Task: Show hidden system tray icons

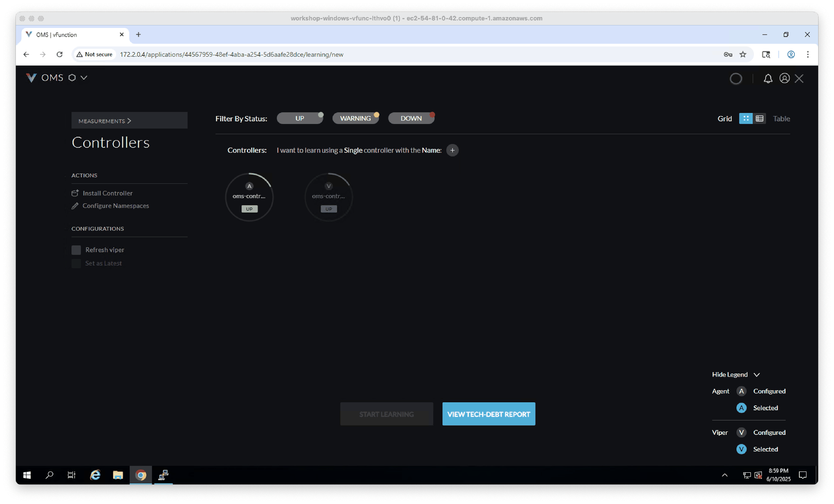Action: pos(725,475)
